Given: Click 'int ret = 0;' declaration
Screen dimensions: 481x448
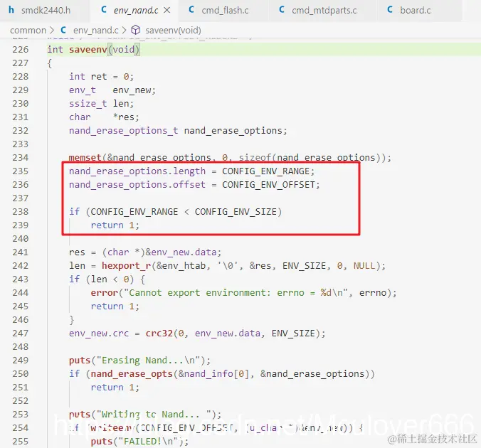Looking at the screenshot, I should pyautogui.click(x=101, y=76).
